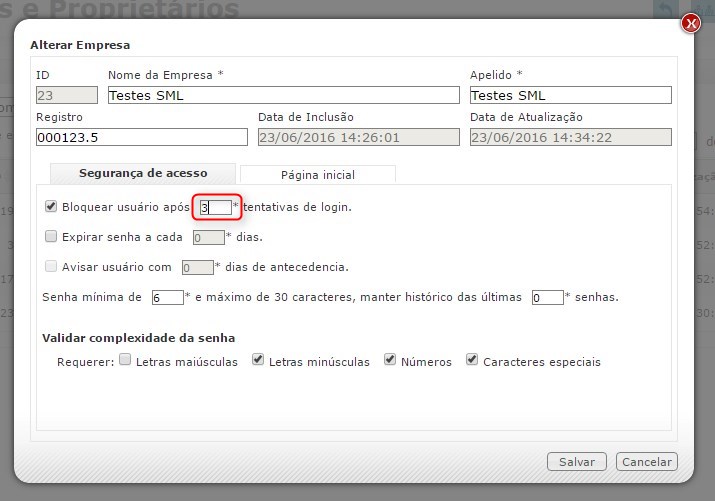Image resolution: width=715 pixels, height=501 pixels.
Task: Uncheck Bloquear usuário após checkbox
Action: 52,207
